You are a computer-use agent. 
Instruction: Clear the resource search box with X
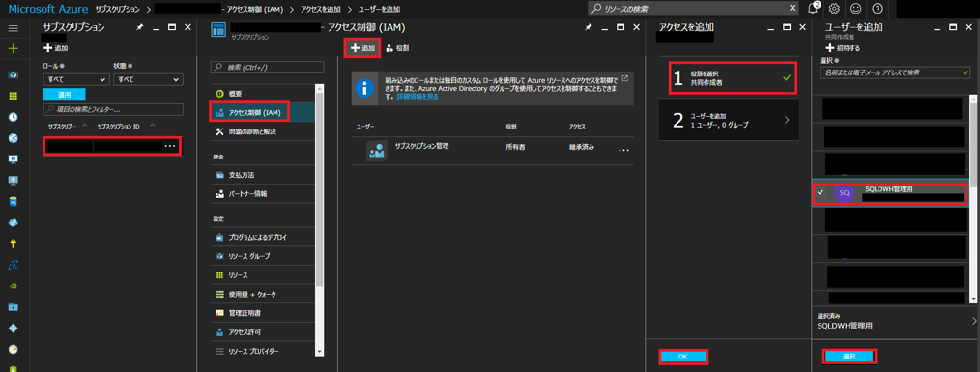pyautogui.click(x=793, y=8)
